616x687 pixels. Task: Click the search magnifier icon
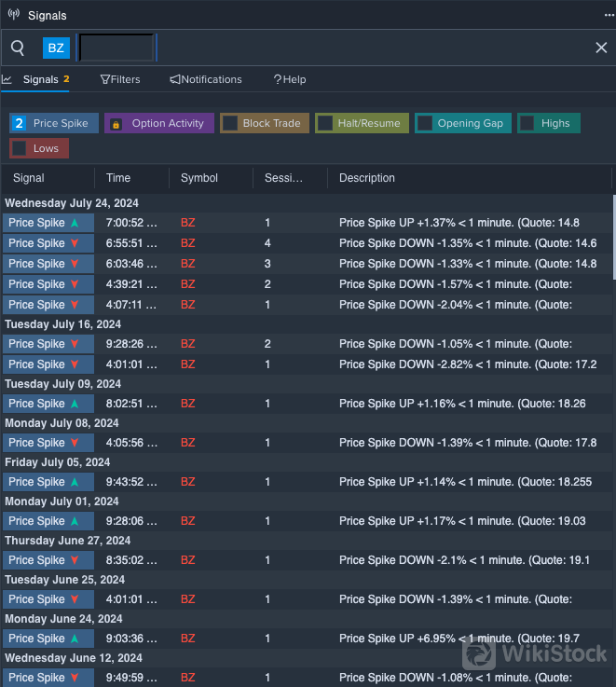pyautogui.click(x=18, y=48)
